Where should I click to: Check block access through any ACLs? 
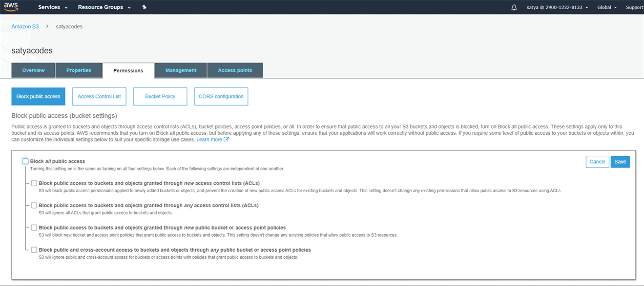pyautogui.click(x=34, y=206)
